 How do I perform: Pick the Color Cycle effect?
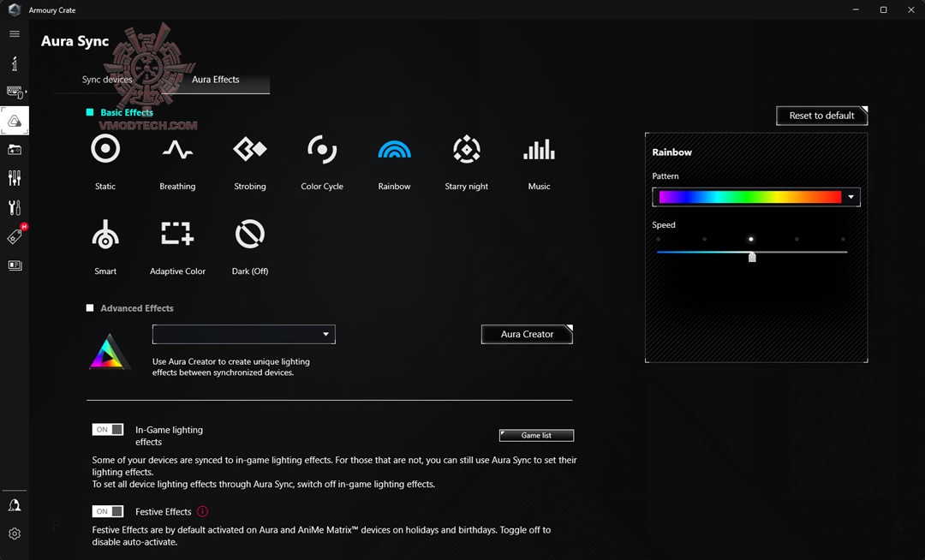click(322, 149)
